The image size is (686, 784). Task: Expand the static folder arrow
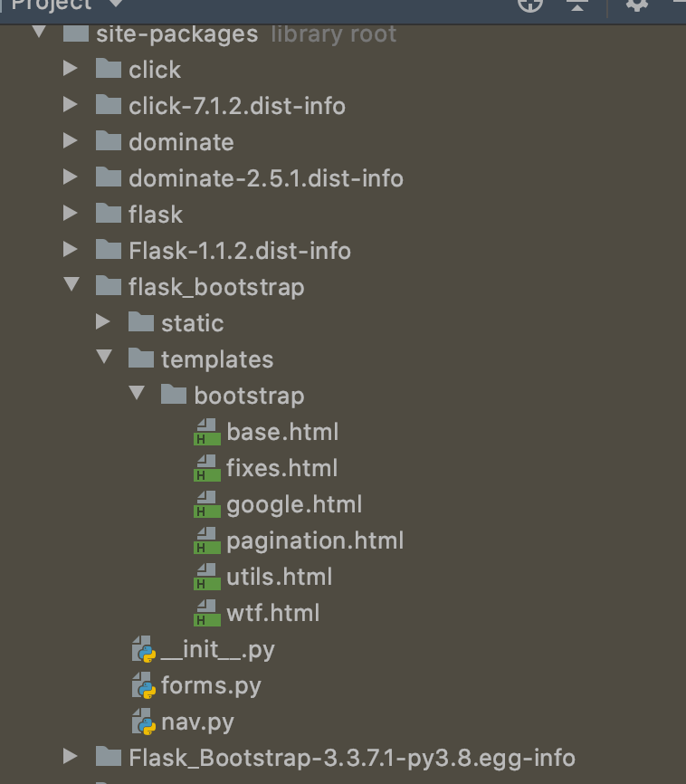(x=103, y=321)
